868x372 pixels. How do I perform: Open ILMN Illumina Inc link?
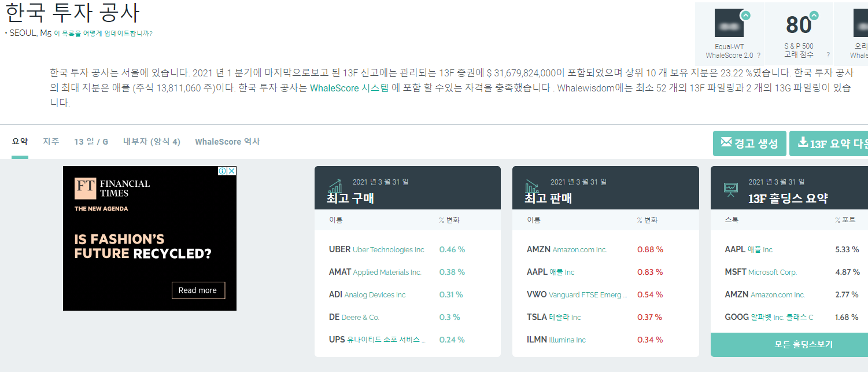point(556,340)
